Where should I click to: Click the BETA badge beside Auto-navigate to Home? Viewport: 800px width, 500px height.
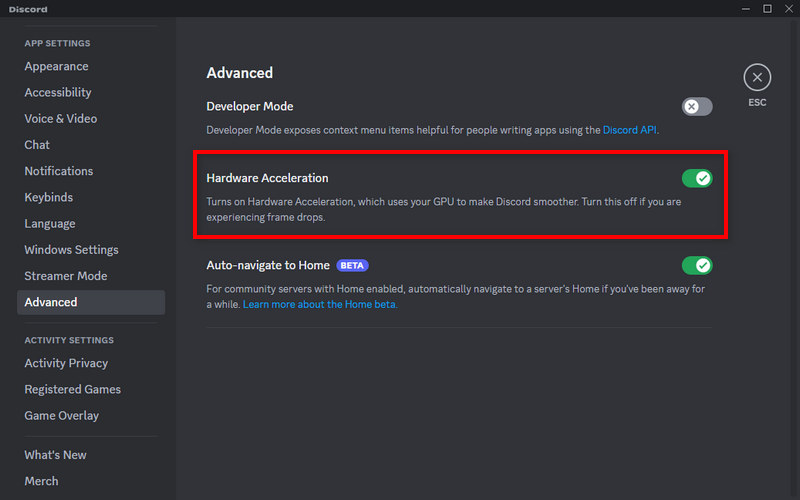[352, 265]
